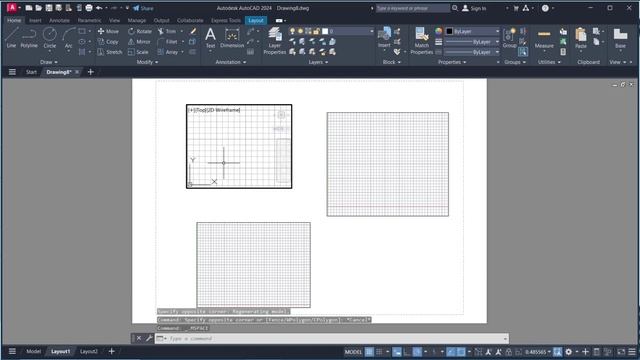This screenshot has width=640, height=360.
Task: Click Sign In
Action: [474, 8]
